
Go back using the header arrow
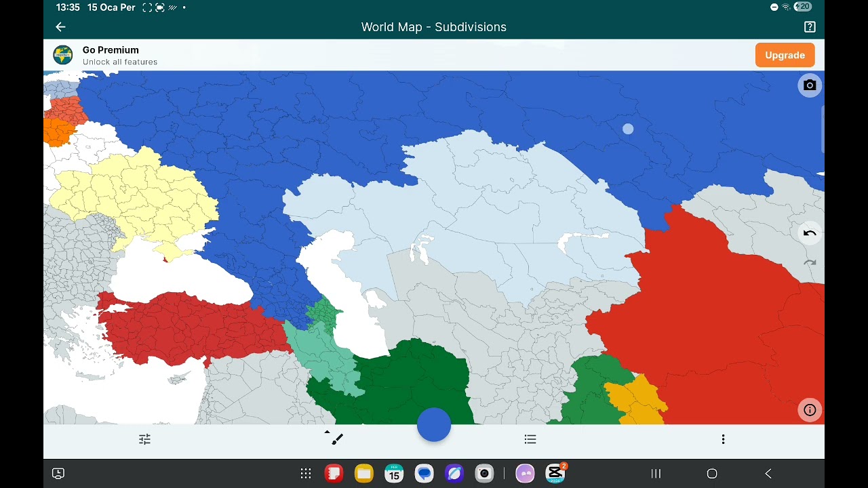[60, 27]
